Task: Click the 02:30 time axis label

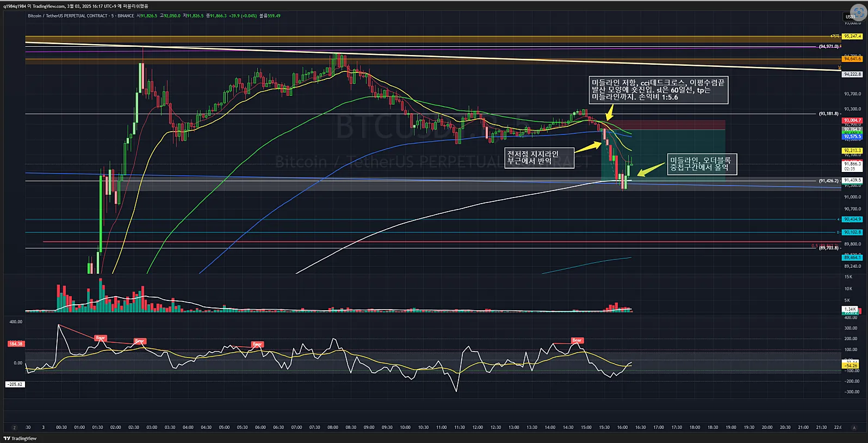Action: (134, 427)
